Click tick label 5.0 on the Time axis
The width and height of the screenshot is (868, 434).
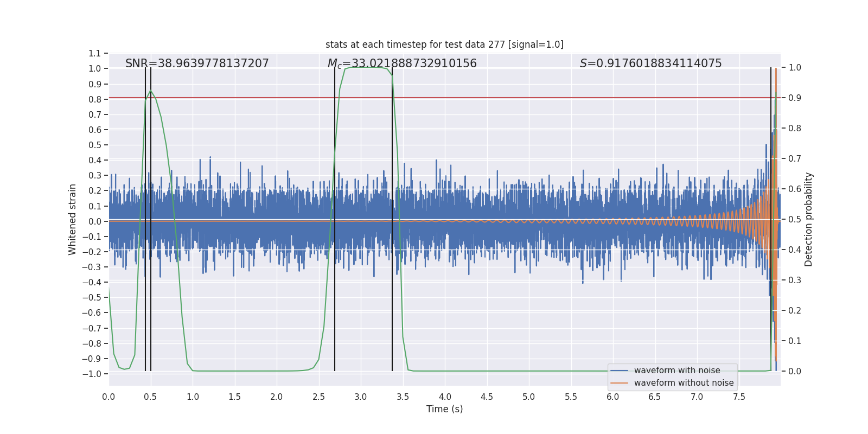[529, 397]
